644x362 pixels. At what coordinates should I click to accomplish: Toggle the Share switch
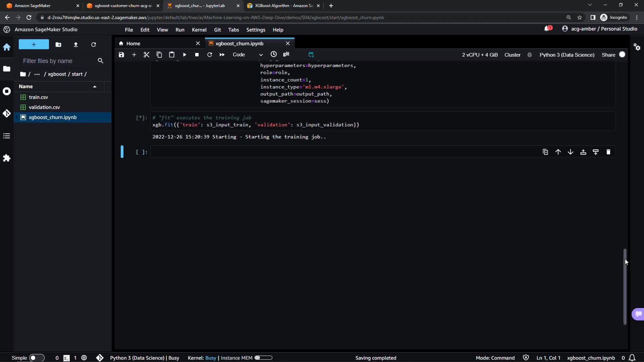point(622,55)
